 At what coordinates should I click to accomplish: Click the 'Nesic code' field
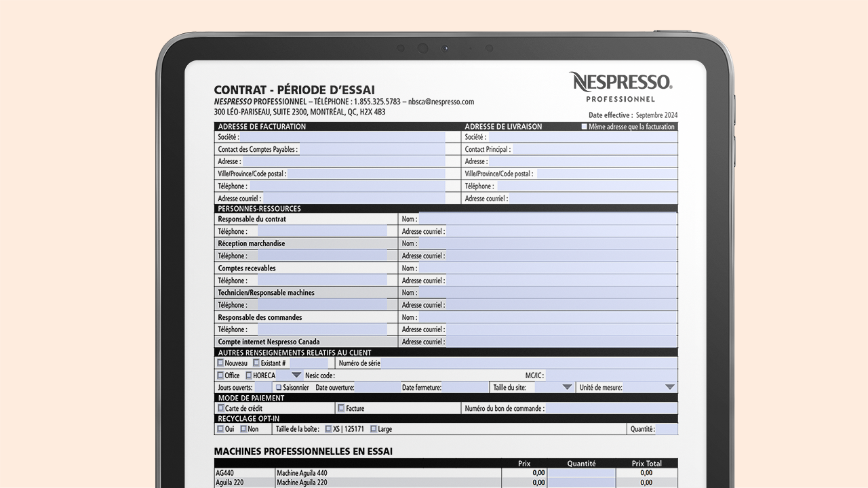click(x=429, y=375)
